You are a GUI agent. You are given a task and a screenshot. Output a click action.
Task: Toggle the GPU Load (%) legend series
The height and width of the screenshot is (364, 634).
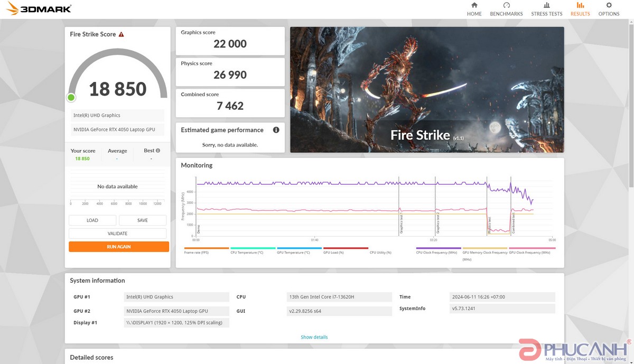tap(346, 250)
